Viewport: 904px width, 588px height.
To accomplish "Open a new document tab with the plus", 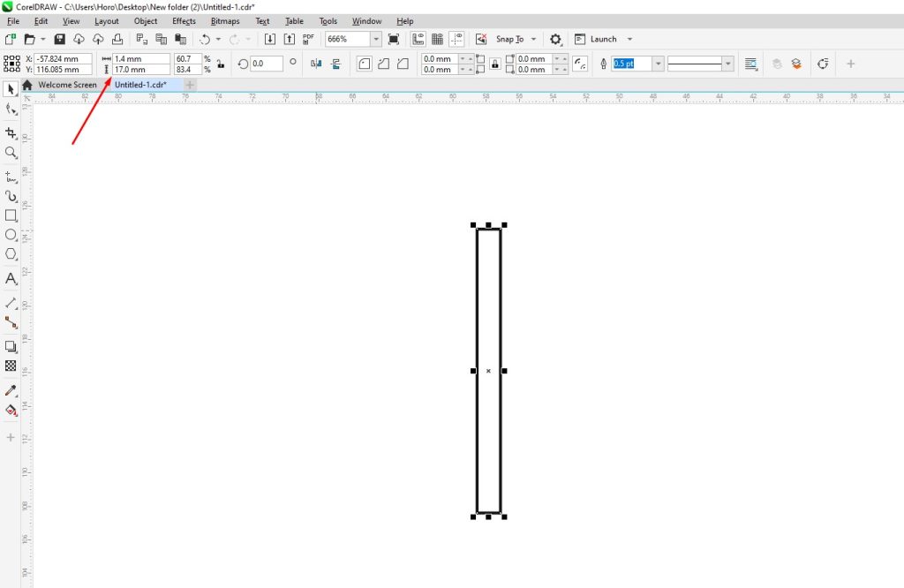I will pyautogui.click(x=189, y=84).
